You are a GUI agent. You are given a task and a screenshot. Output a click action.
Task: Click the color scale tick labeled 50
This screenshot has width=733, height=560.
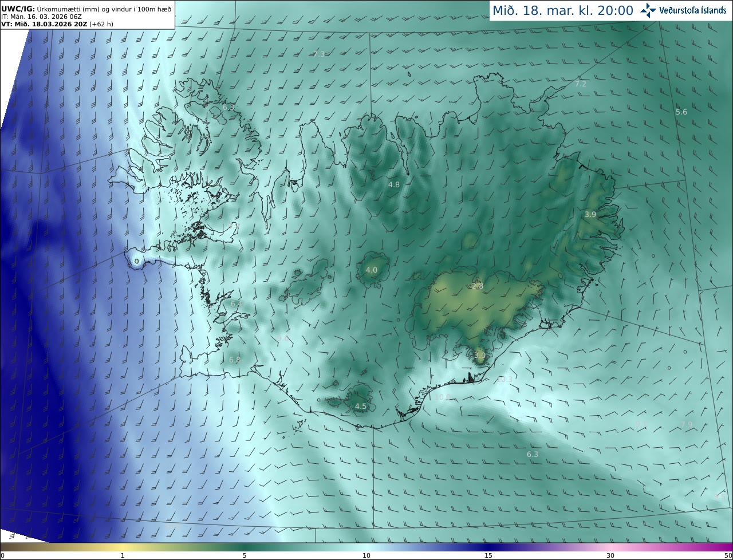tap(728, 555)
